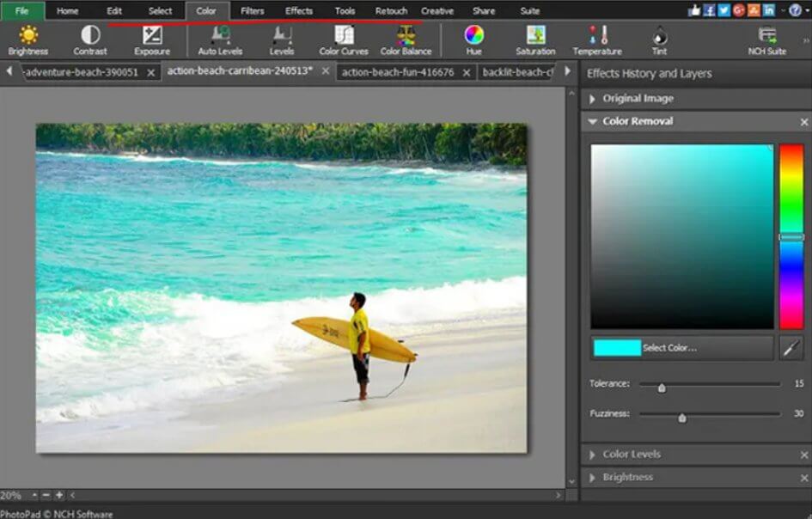The image size is (812, 519).
Task: Open the help question mark icon
Action: coord(795,10)
